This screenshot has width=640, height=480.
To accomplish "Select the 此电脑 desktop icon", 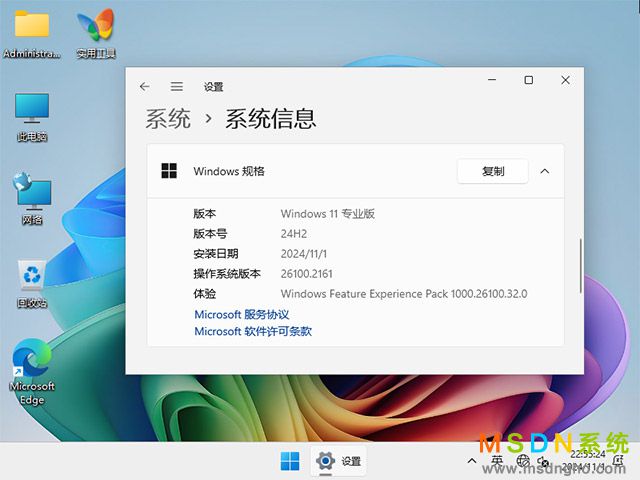I will [32, 118].
